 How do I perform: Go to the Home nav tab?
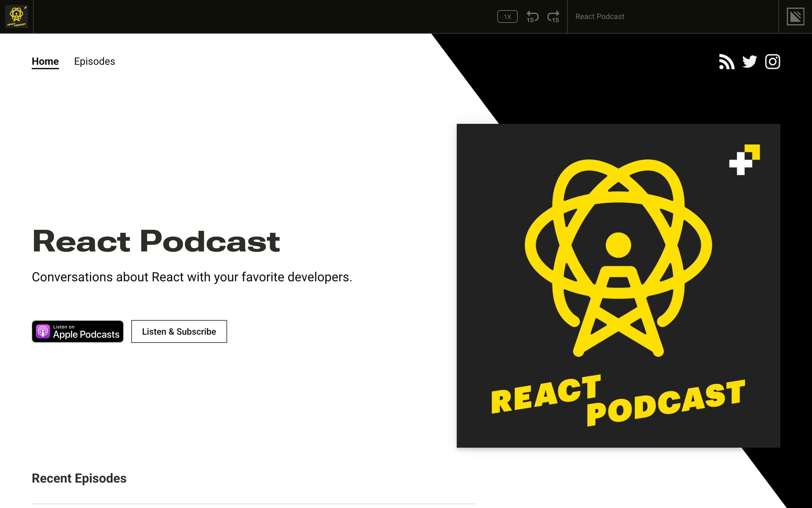pos(45,62)
